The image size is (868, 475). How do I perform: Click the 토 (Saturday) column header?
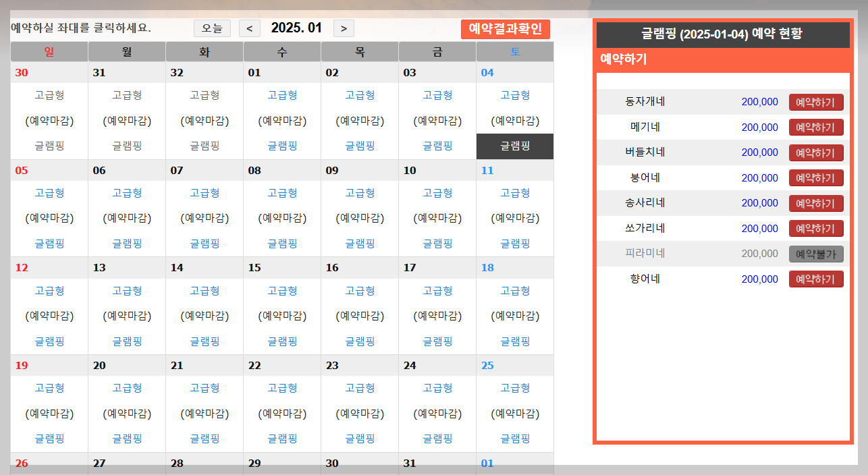(514, 51)
